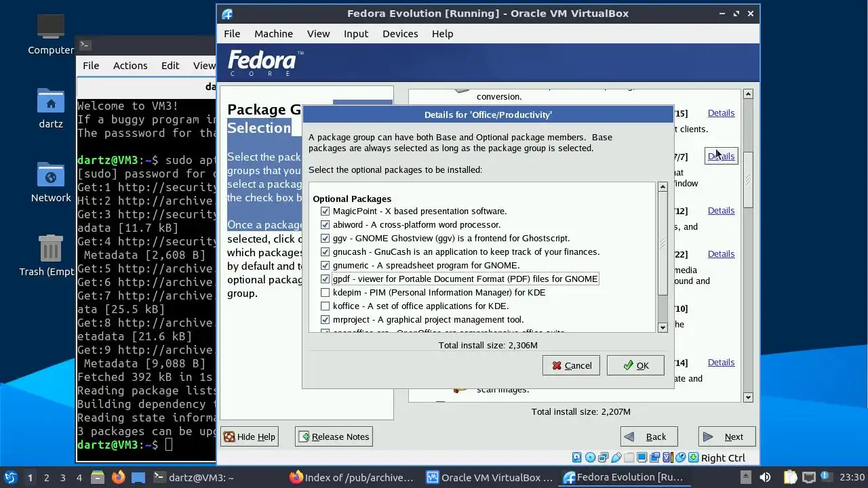Click the Details link next to [12]
The height and width of the screenshot is (488, 868).
click(x=721, y=210)
